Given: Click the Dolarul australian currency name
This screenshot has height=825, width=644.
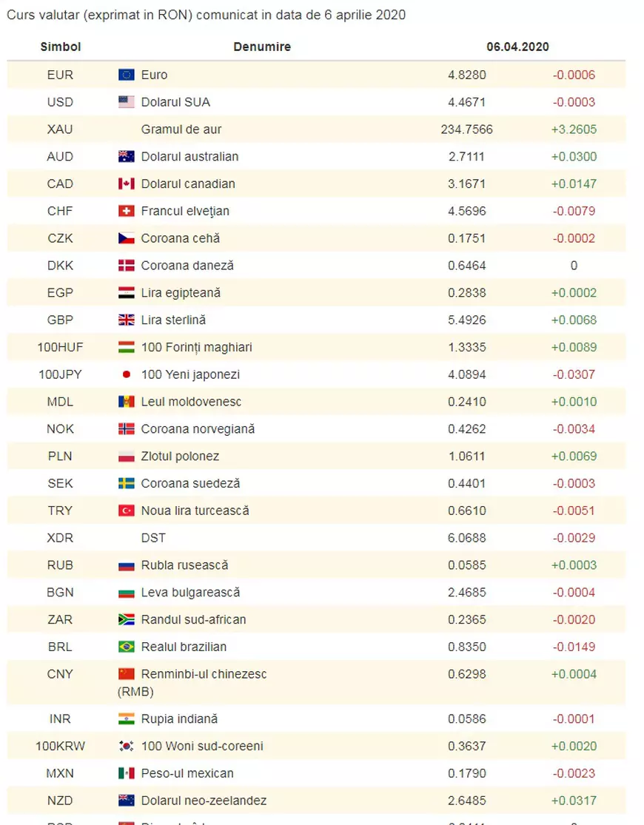Looking at the screenshot, I should [189, 157].
